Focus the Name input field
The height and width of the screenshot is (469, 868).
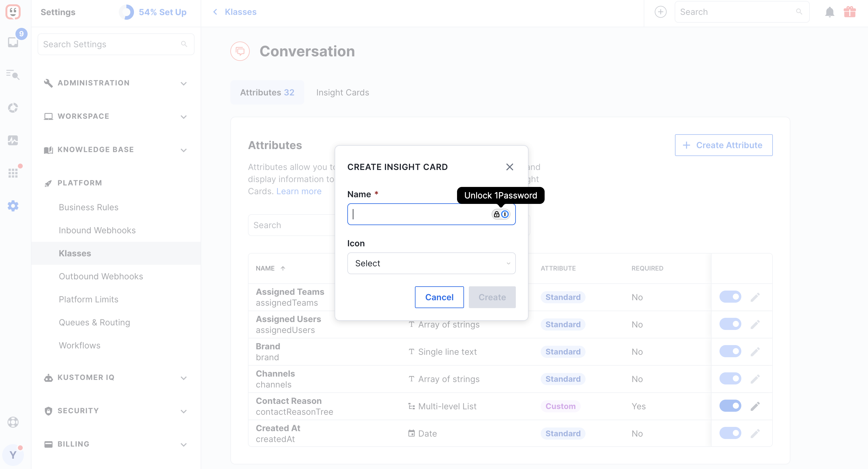(431, 214)
